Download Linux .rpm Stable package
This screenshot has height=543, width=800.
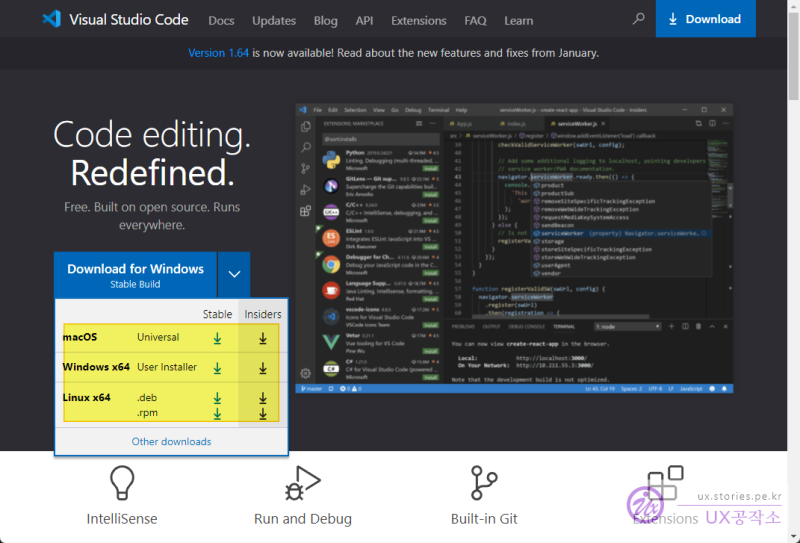pyautogui.click(x=217, y=413)
